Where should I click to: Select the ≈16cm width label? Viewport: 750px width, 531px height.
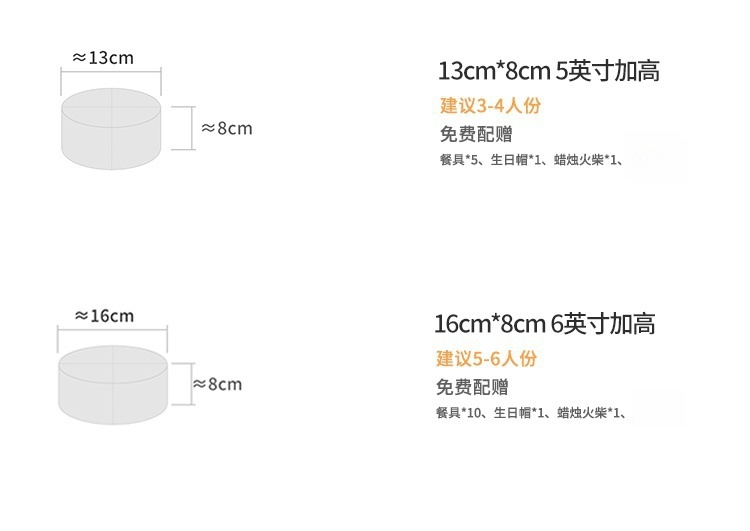click(104, 316)
